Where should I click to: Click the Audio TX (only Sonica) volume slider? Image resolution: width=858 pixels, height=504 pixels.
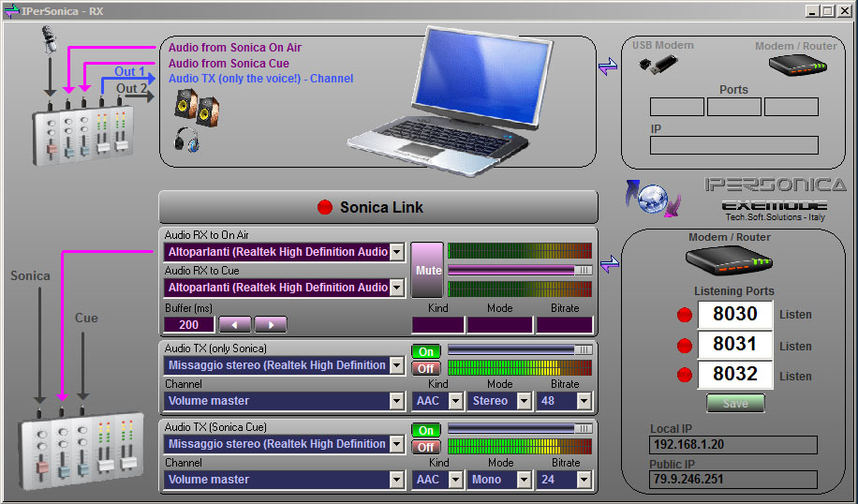click(x=520, y=349)
